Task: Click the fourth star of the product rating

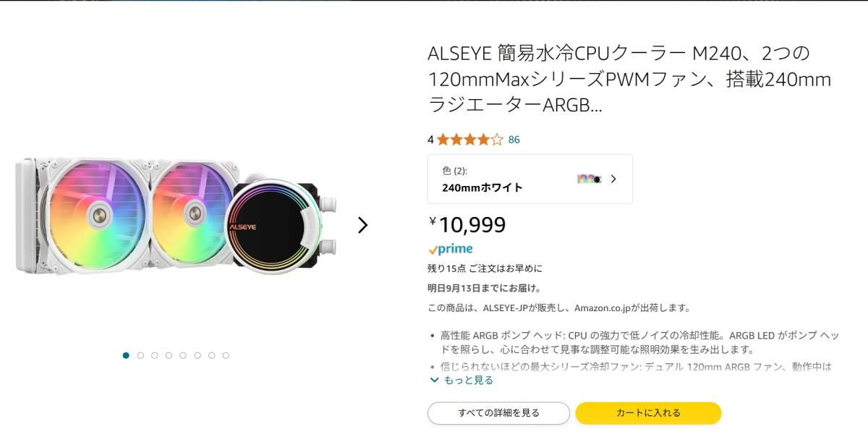Action: click(484, 139)
